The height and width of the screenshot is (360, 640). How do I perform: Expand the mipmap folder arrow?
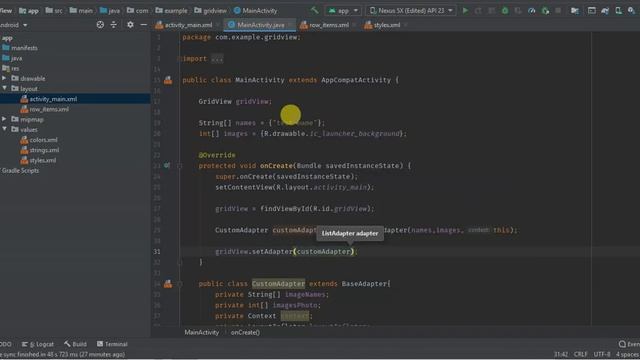4,119
